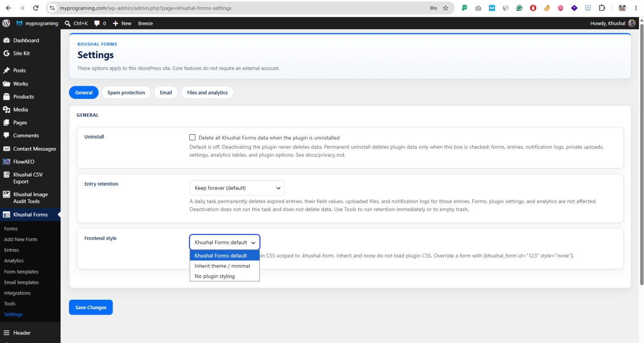Click the browser forward arrow

point(22,8)
